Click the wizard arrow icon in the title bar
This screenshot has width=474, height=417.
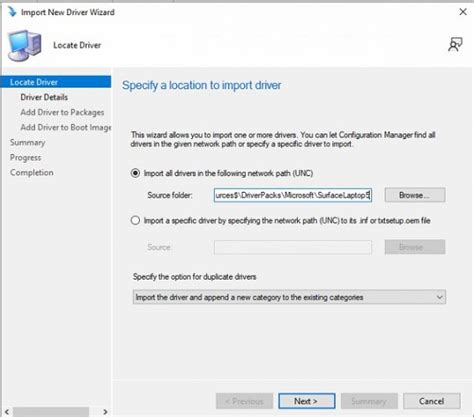(12, 12)
